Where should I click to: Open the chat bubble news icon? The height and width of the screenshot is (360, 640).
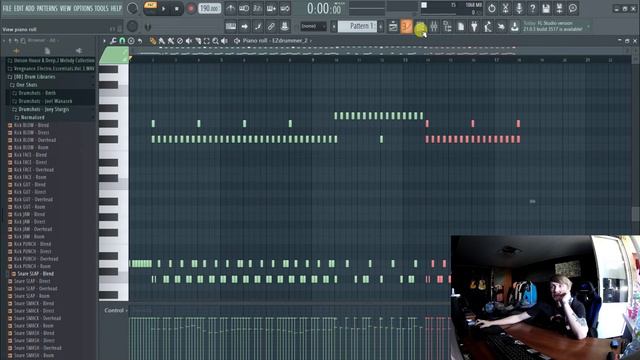pyautogui.click(x=573, y=8)
